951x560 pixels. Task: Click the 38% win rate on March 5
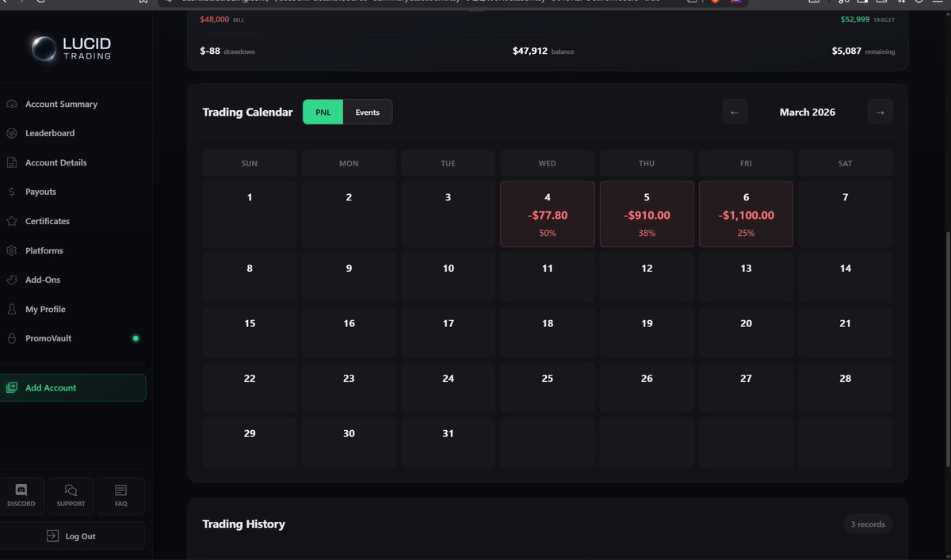647,234
